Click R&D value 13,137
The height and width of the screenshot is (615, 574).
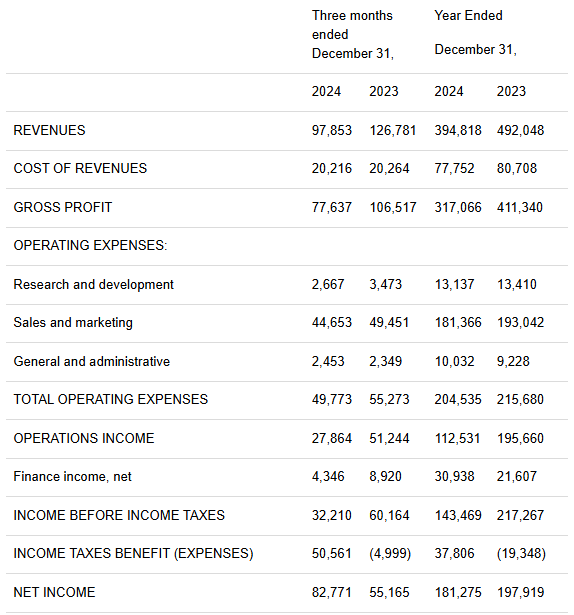tap(454, 284)
